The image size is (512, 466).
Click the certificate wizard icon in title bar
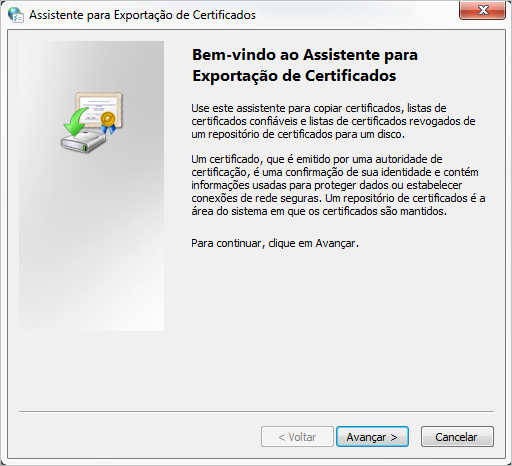(x=16, y=15)
